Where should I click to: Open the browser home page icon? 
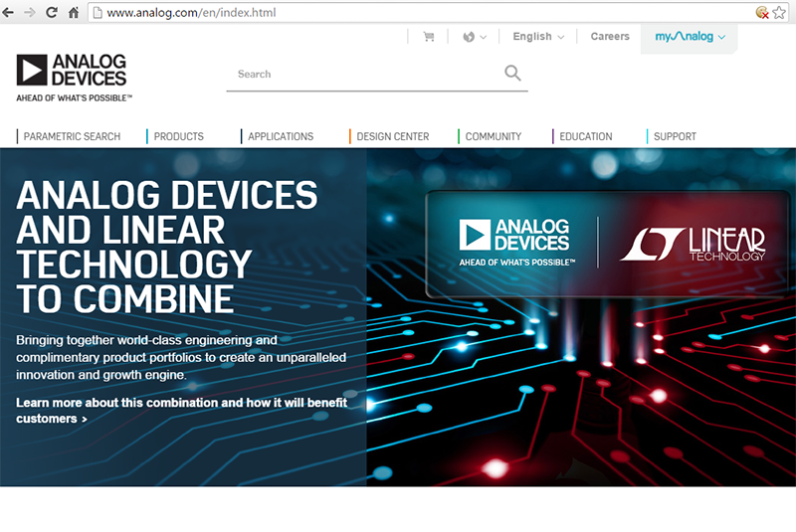[74, 12]
